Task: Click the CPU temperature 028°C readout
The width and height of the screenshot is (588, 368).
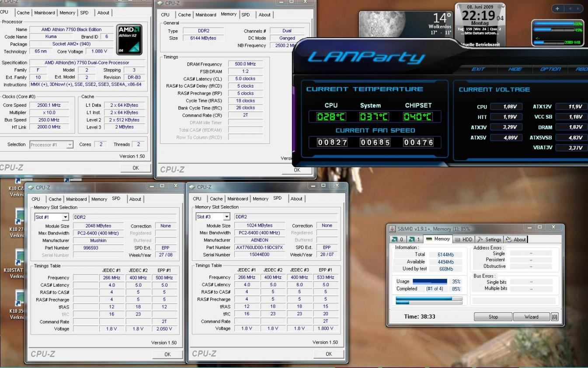Action: [331, 117]
